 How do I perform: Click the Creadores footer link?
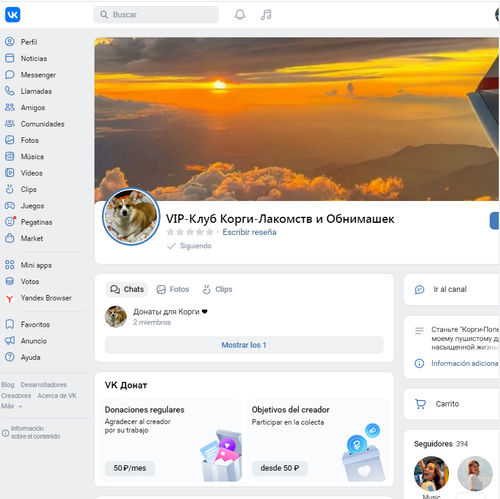pyautogui.click(x=16, y=395)
